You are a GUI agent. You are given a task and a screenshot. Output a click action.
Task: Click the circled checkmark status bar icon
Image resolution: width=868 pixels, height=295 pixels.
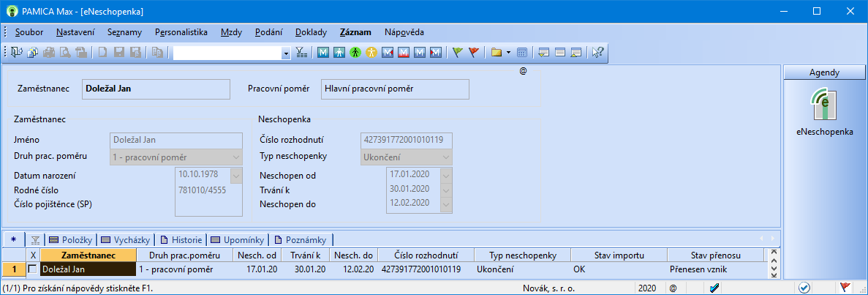[804, 288]
